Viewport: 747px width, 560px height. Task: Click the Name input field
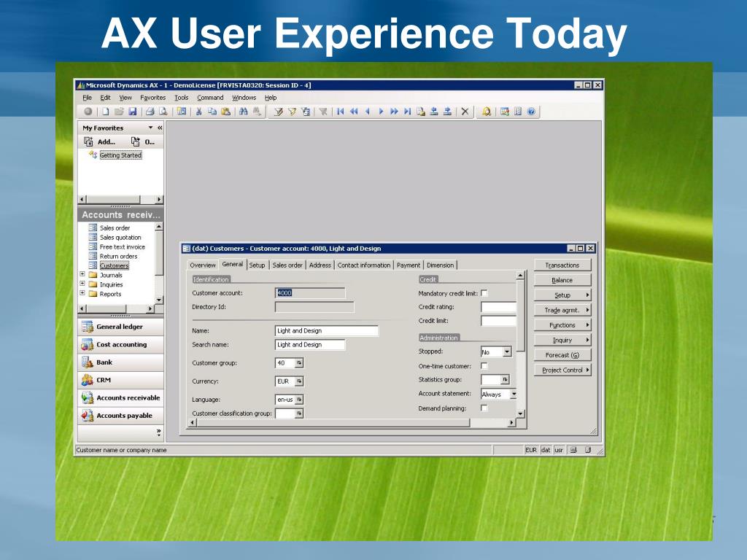(x=326, y=331)
